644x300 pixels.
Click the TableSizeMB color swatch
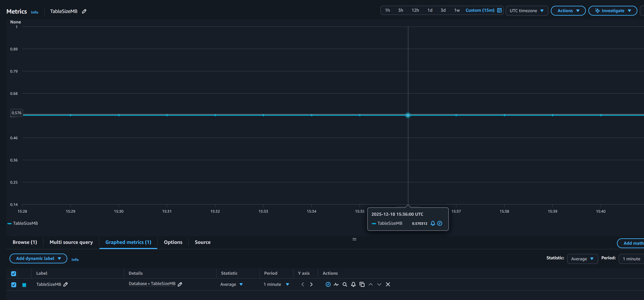[x=24, y=285]
